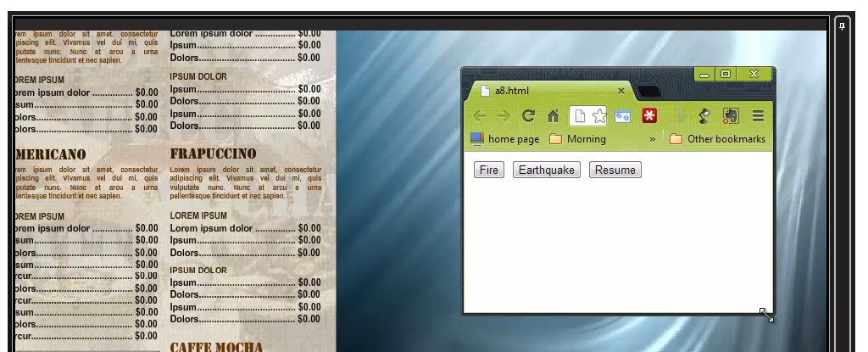Go to the browser home page icon
The width and height of the screenshot is (868, 352).
tap(553, 116)
